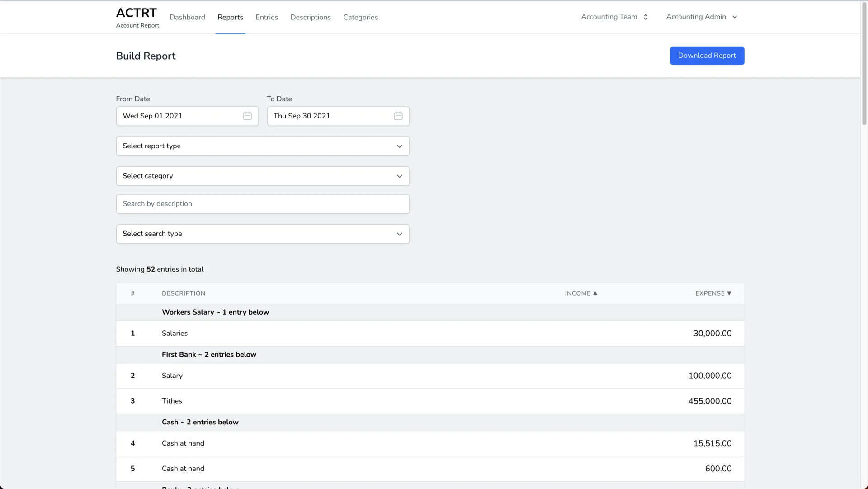Click the 15,515.00 expense value
Screen dimensions: 868x489
[712, 444]
